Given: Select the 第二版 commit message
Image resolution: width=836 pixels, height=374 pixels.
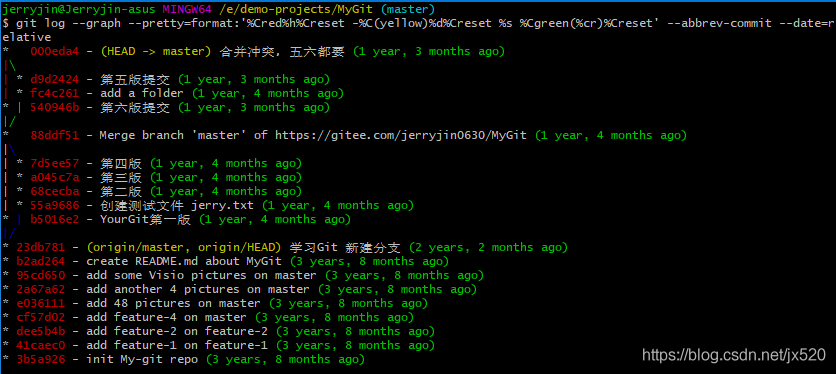Looking at the screenshot, I should click(120, 191).
